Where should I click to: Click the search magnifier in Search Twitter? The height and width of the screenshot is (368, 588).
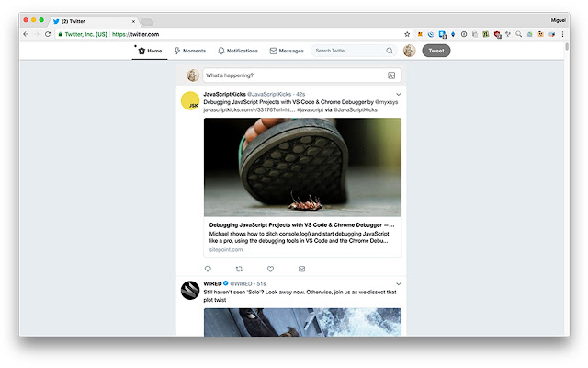[x=390, y=51]
